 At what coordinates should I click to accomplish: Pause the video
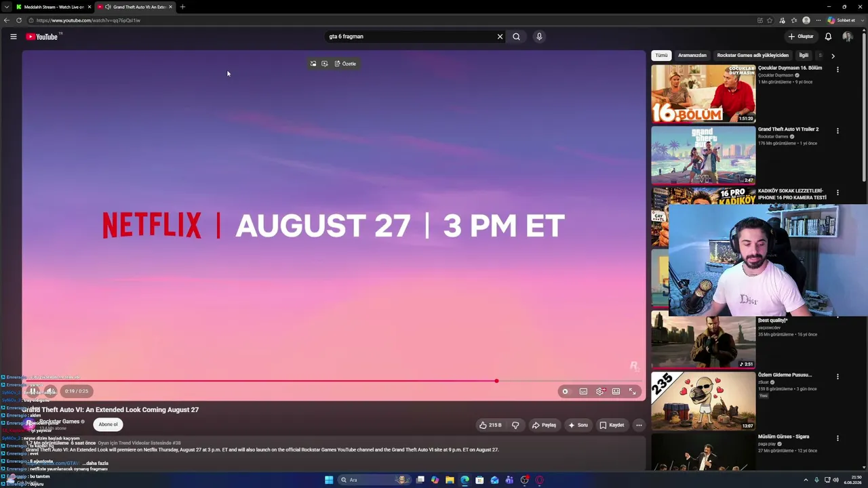coord(33,391)
